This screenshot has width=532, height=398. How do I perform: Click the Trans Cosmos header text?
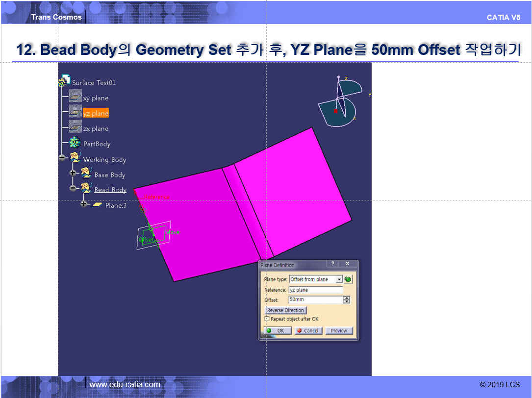56,17
